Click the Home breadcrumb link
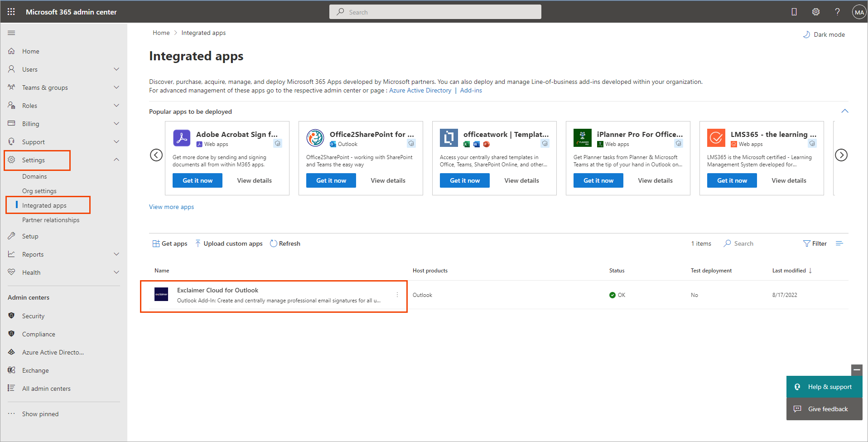Screen dimensions: 868x442 (161, 33)
